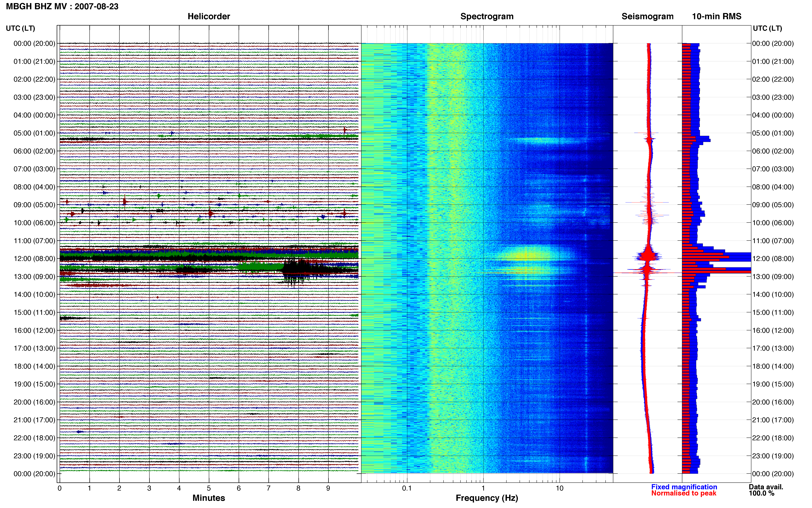Click '01:00 (21:00)' on the Helicorder time axis
Screen dimensions: 812x508
(34, 62)
